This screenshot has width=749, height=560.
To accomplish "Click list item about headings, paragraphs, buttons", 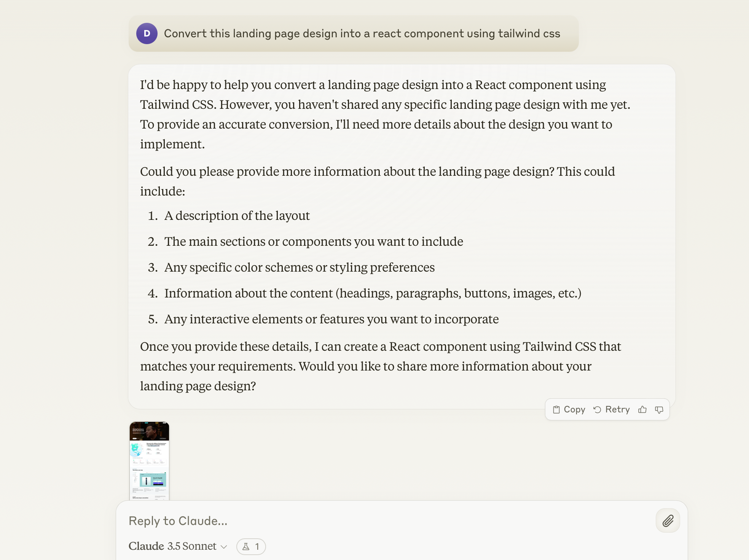I will (x=373, y=293).
